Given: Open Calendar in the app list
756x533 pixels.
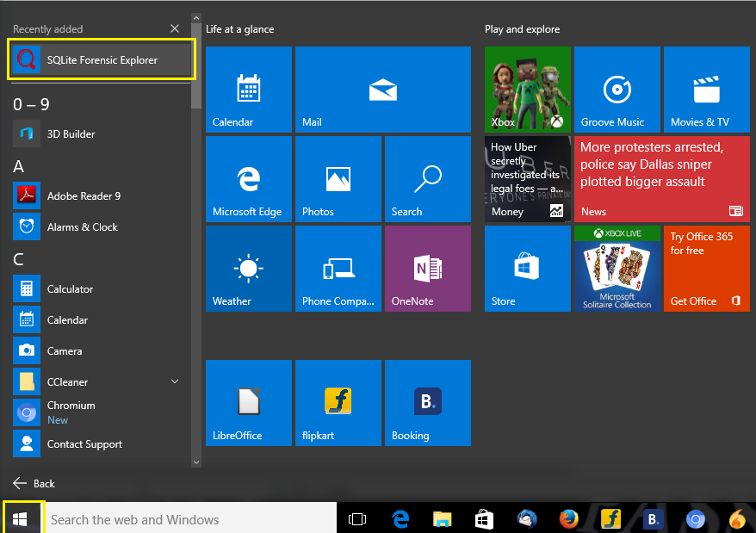Looking at the screenshot, I should coord(102,319).
